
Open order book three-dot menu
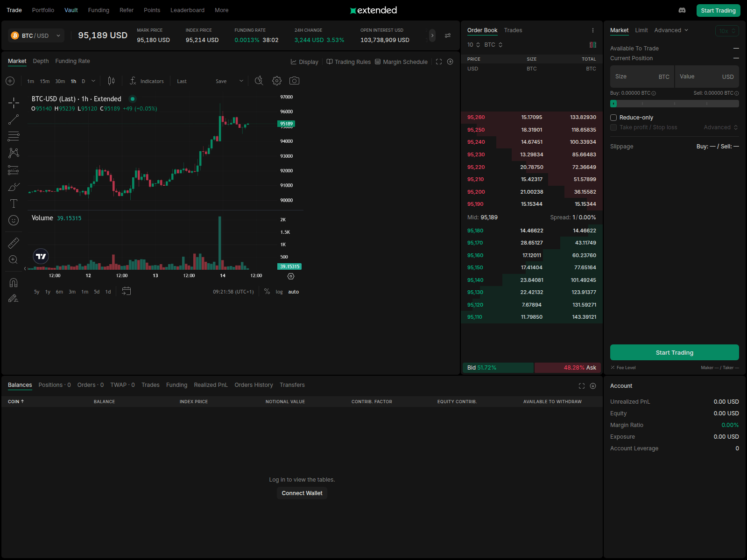pos(593,30)
